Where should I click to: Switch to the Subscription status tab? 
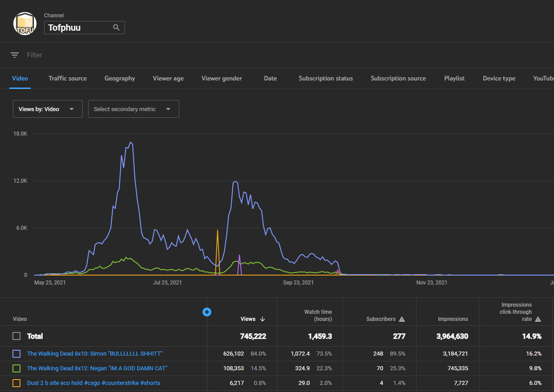pyautogui.click(x=326, y=78)
